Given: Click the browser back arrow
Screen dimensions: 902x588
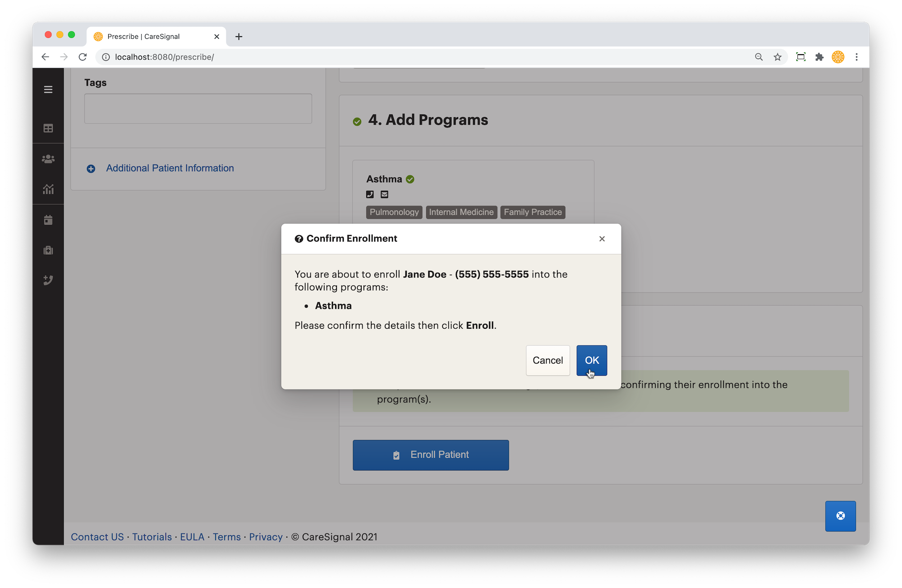Looking at the screenshot, I should click(x=45, y=57).
